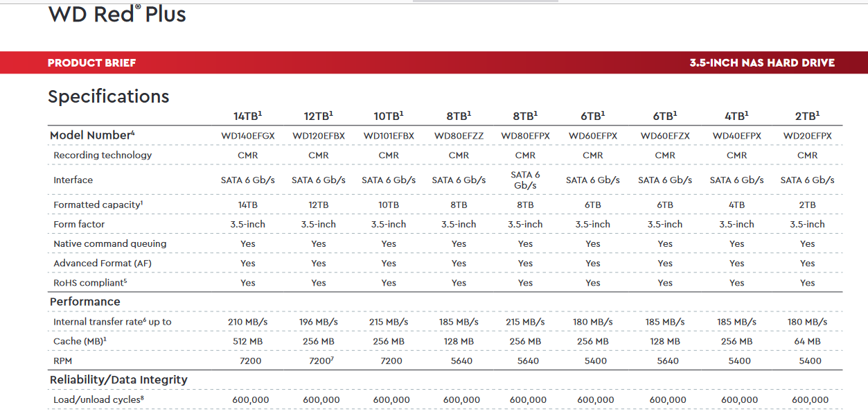
Task: Click the Specifications heading
Action: pyautogui.click(x=109, y=96)
